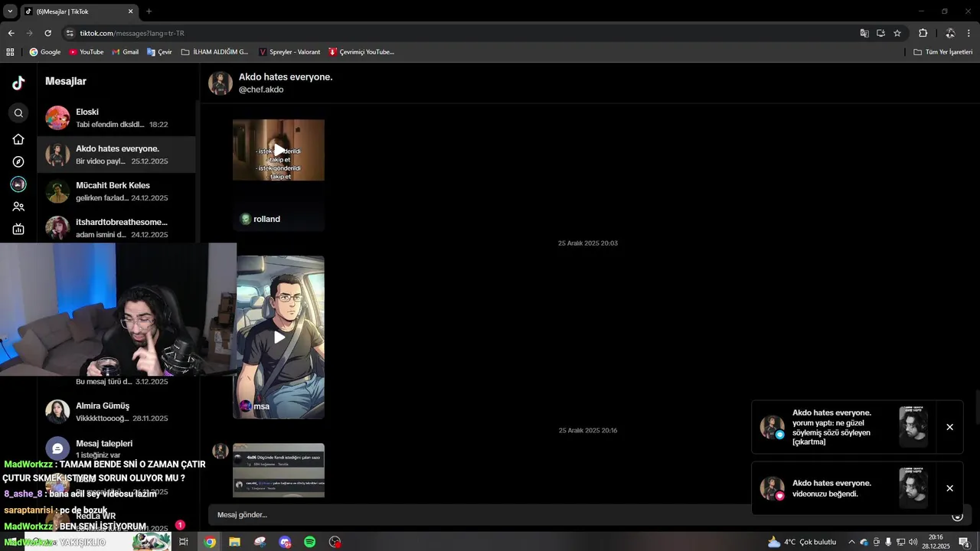Close the Mesajlar TikTok tab
The width and height of the screenshot is (980, 551).
[x=130, y=11]
